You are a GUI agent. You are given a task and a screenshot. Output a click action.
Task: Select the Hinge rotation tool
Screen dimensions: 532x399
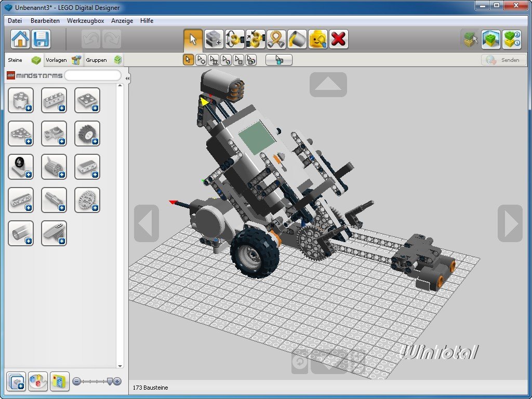point(235,39)
